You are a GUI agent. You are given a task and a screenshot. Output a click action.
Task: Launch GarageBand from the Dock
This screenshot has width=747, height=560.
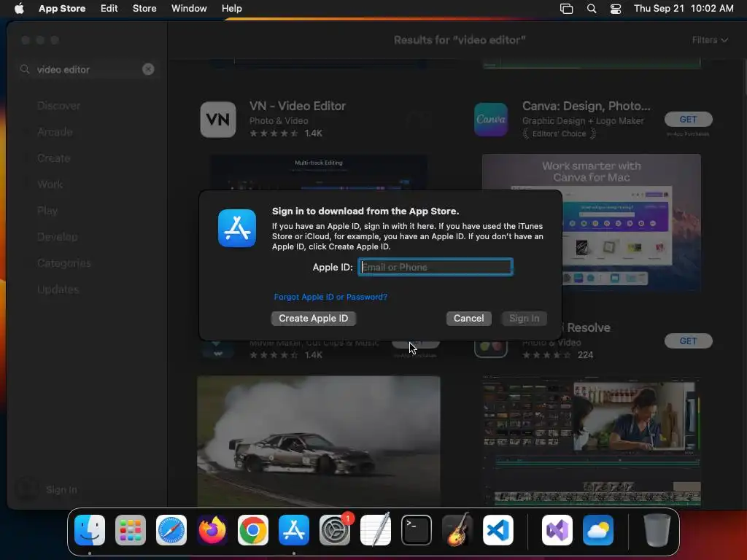tap(457, 529)
